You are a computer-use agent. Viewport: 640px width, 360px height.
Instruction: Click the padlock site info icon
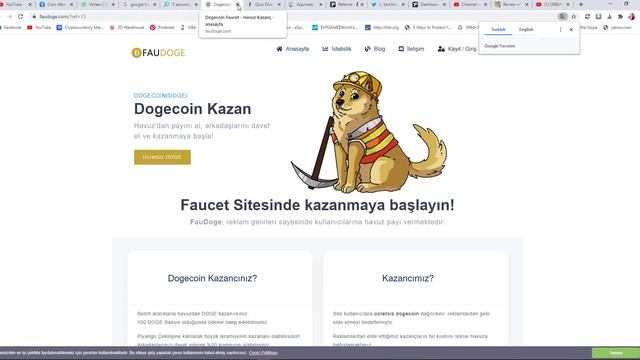point(34,17)
